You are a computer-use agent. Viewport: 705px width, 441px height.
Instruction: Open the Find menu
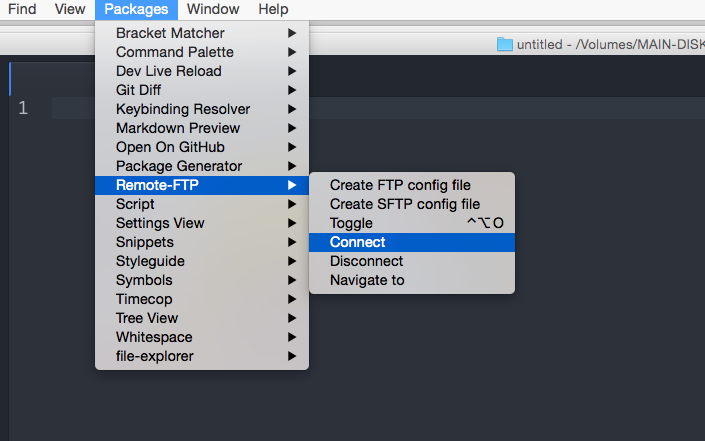pyautogui.click(x=22, y=9)
